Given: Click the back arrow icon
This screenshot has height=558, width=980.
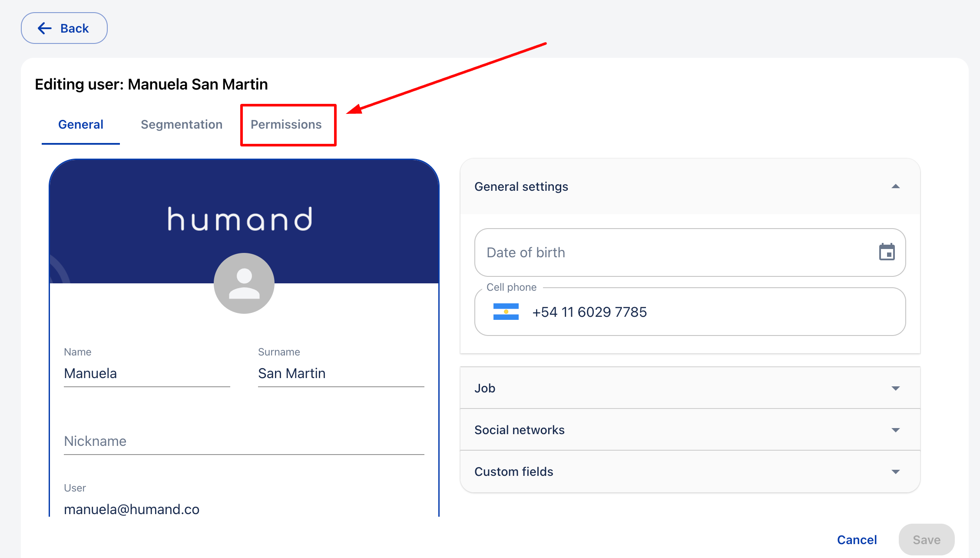Looking at the screenshot, I should (x=45, y=28).
